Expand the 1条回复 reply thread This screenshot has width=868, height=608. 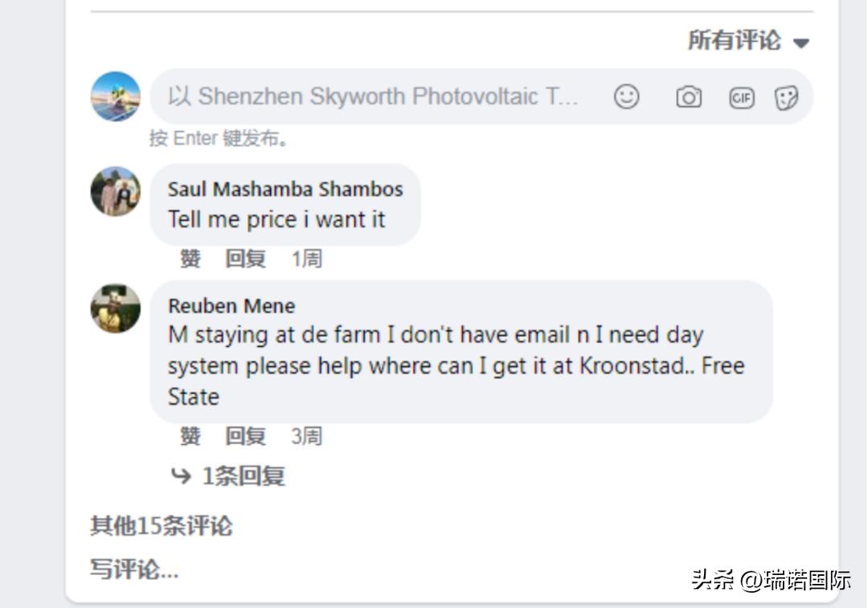229,476
